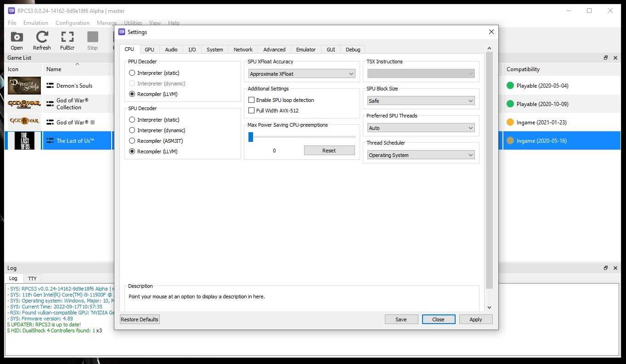Toggle fullscreen with the FullScr icon
The image size is (626, 364).
(x=67, y=38)
